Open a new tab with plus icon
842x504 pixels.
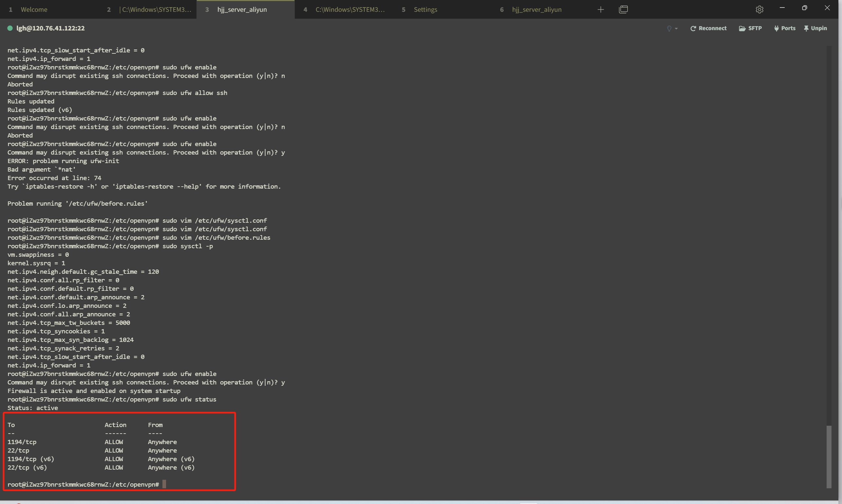click(x=601, y=9)
